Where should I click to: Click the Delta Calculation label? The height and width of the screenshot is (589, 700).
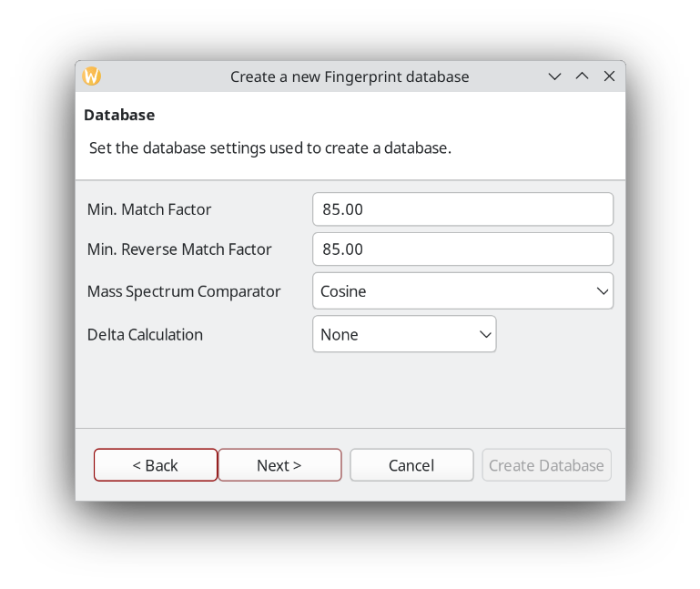tap(145, 334)
